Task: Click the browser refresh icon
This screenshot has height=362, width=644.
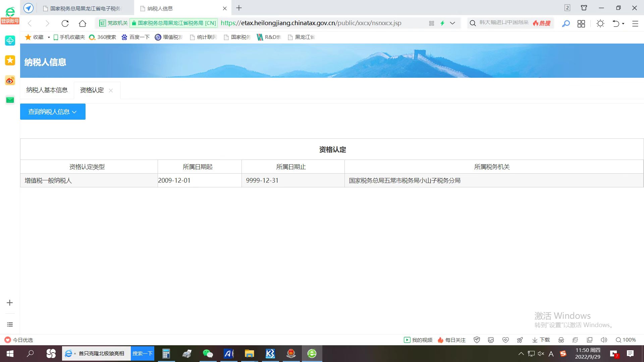Action: click(65, 23)
